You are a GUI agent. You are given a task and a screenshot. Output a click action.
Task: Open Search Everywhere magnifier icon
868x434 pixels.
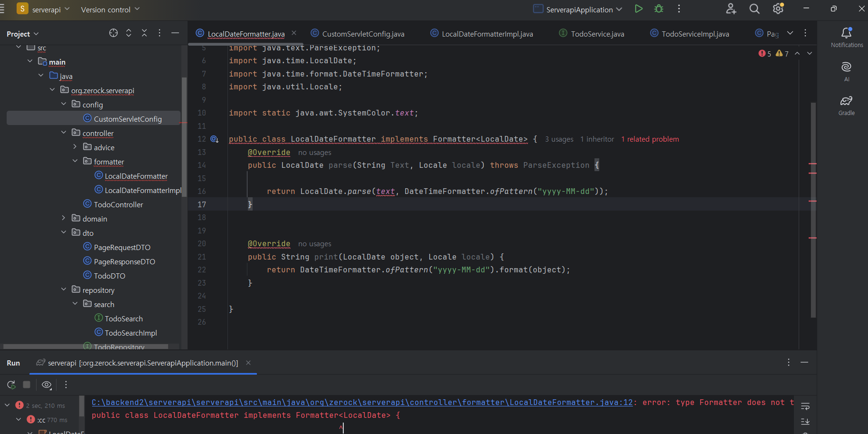pyautogui.click(x=755, y=9)
